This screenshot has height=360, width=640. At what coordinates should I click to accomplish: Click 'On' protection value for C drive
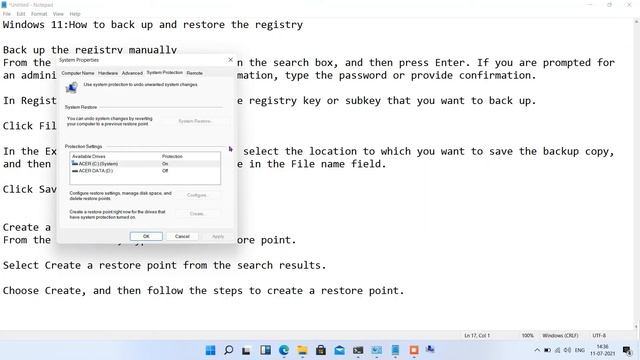click(165, 164)
